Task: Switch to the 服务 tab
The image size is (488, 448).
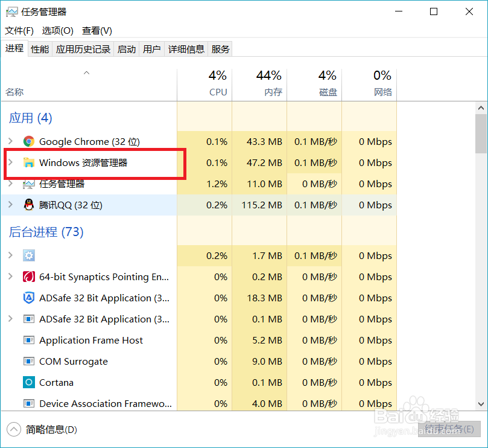Action: (x=220, y=50)
